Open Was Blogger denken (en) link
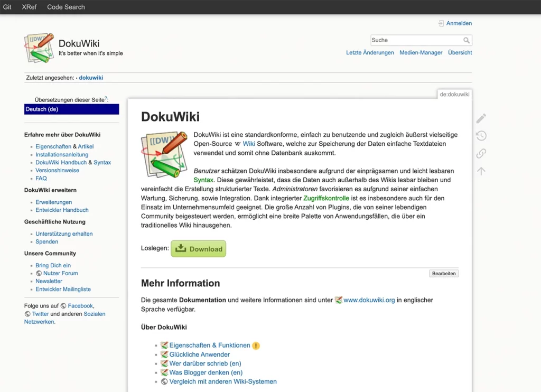Image resolution: width=541 pixels, height=392 pixels. pyautogui.click(x=206, y=372)
